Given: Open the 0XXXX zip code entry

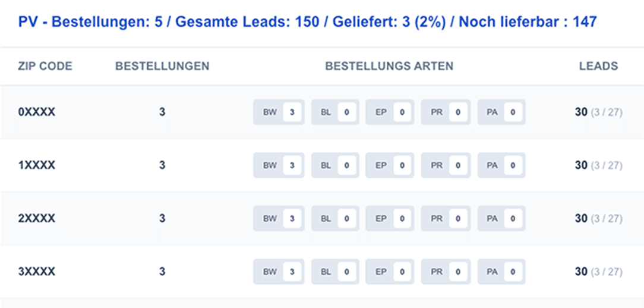Looking at the screenshot, I should [x=37, y=112].
